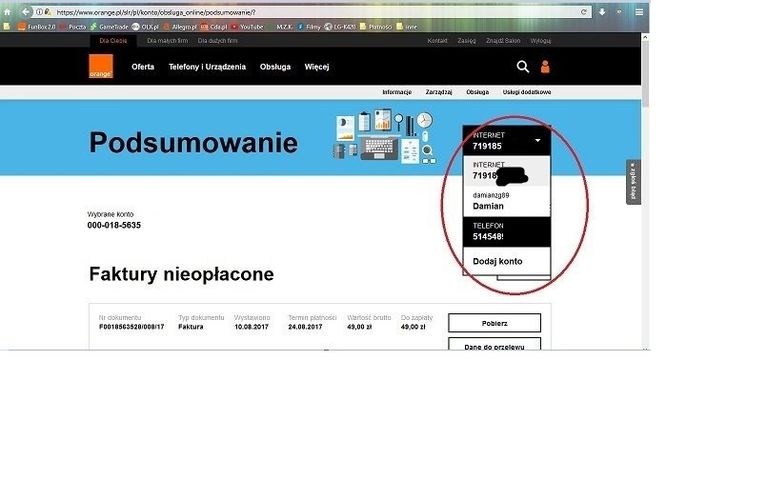Open the inne bookmark folder
Screen dimensions: 767x480
[407, 26]
